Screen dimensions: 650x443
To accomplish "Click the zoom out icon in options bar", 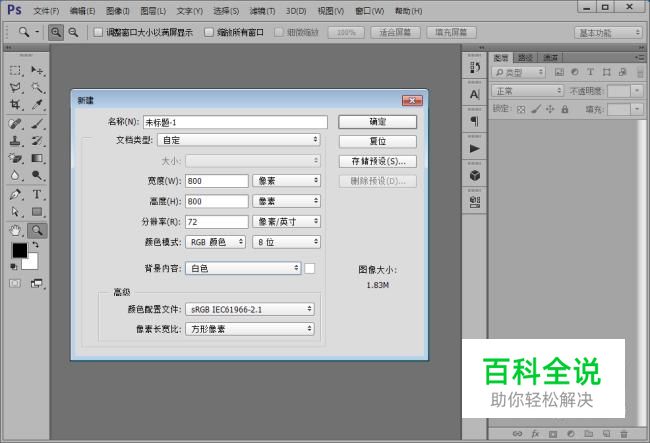I will click(73, 32).
